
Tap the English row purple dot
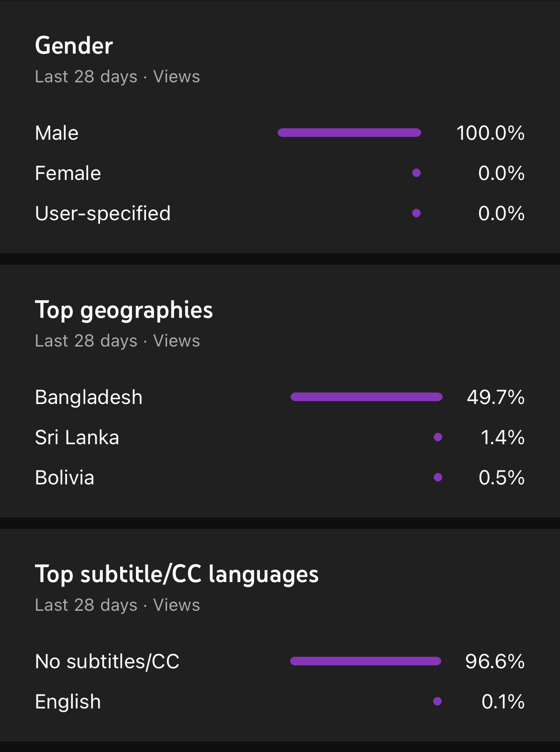[x=437, y=701]
